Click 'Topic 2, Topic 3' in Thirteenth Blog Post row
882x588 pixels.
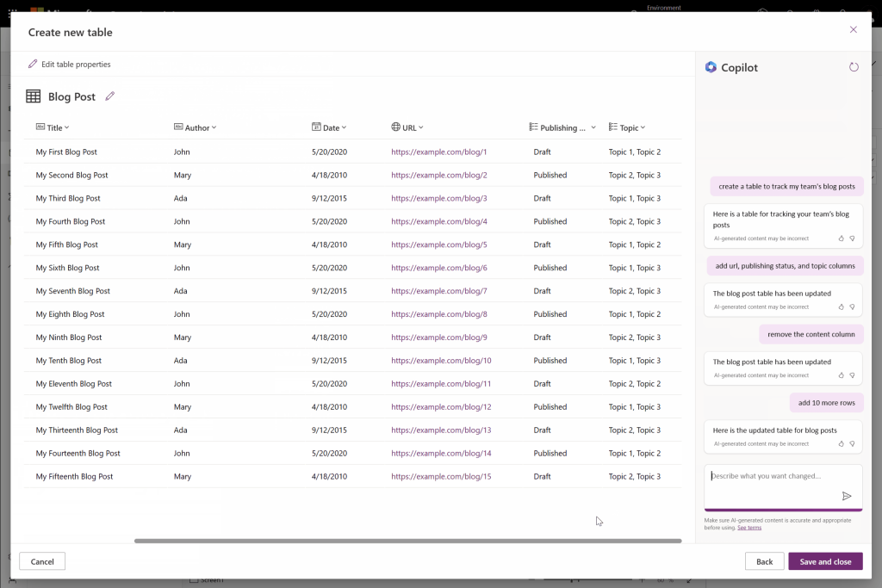[635, 430]
